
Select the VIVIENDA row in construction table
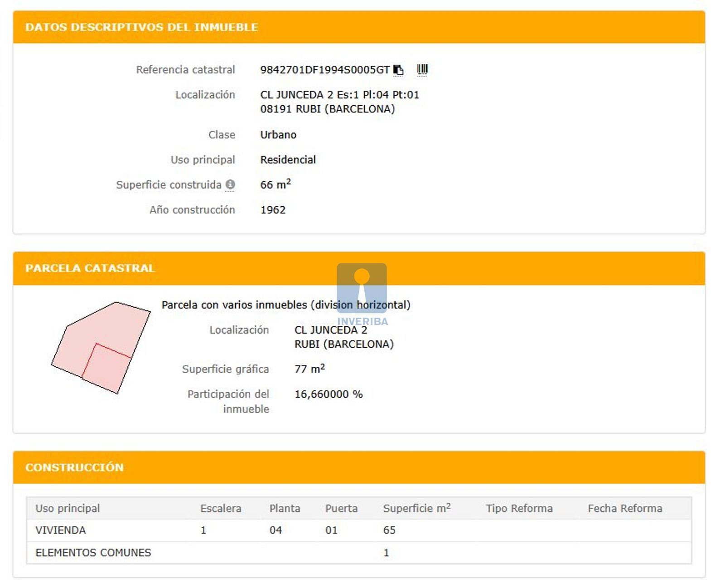pos(61,530)
